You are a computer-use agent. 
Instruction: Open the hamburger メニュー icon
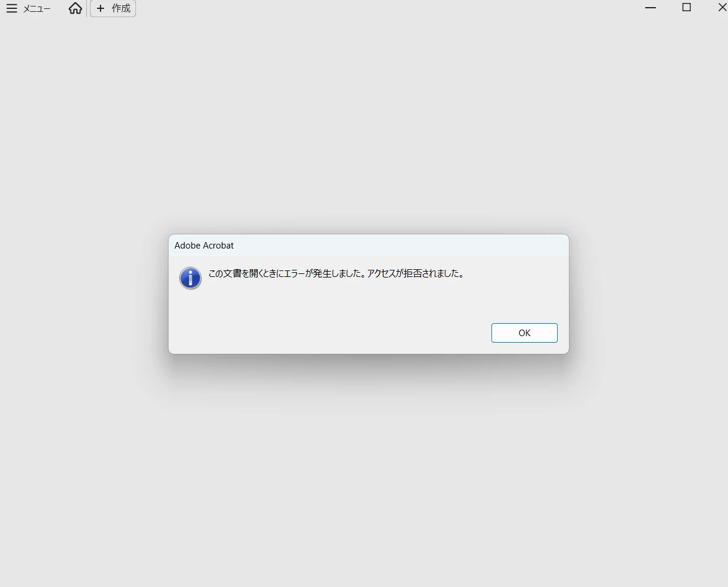pyautogui.click(x=12, y=8)
